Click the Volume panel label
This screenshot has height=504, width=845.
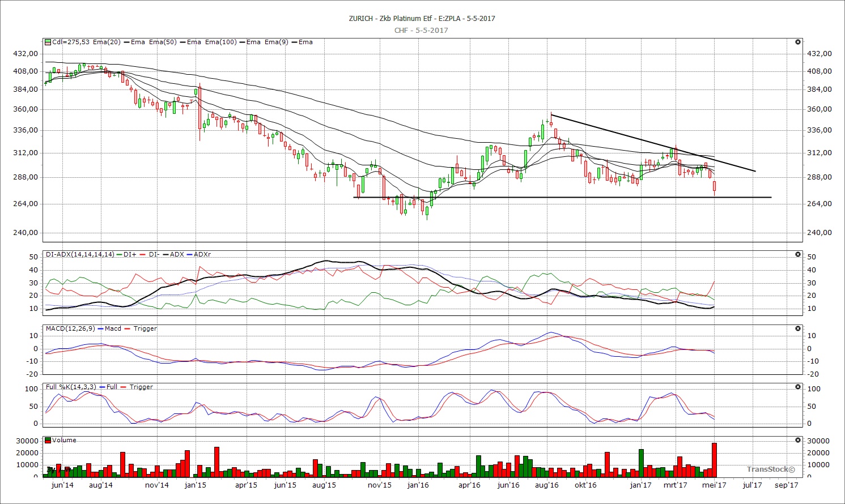(x=64, y=440)
